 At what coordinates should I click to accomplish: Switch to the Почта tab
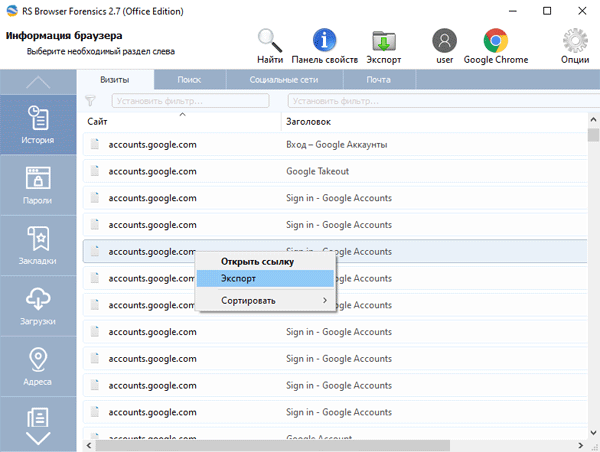[379, 80]
